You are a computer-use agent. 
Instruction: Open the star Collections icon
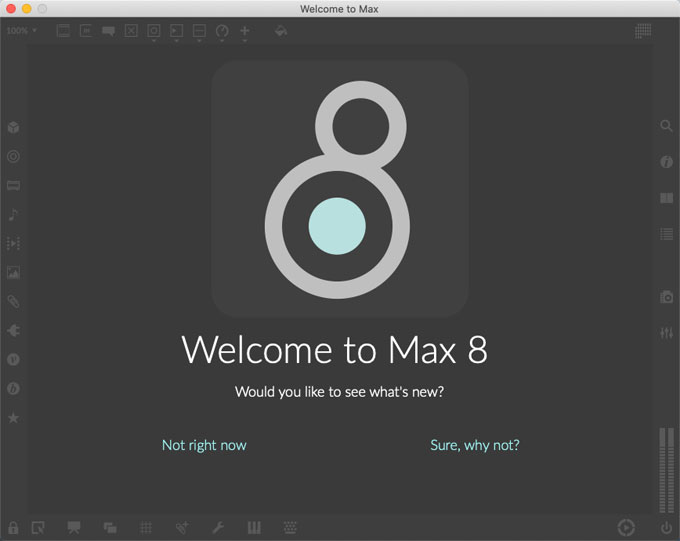tap(14, 418)
